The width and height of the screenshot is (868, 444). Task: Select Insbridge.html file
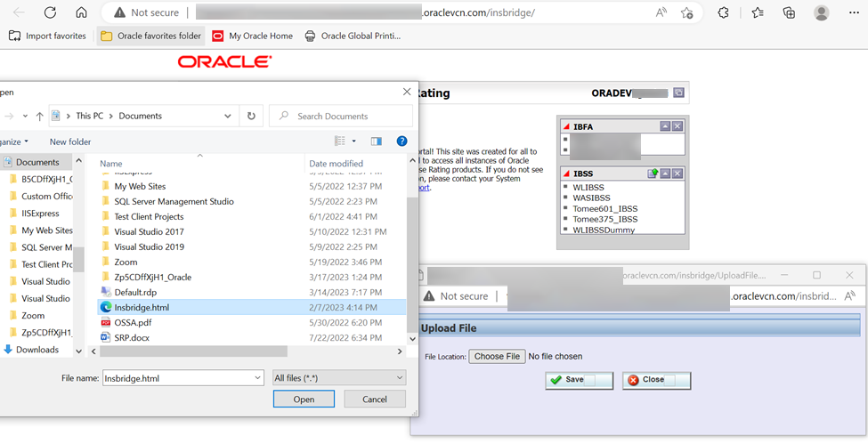pyautogui.click(x=252, y=307)
